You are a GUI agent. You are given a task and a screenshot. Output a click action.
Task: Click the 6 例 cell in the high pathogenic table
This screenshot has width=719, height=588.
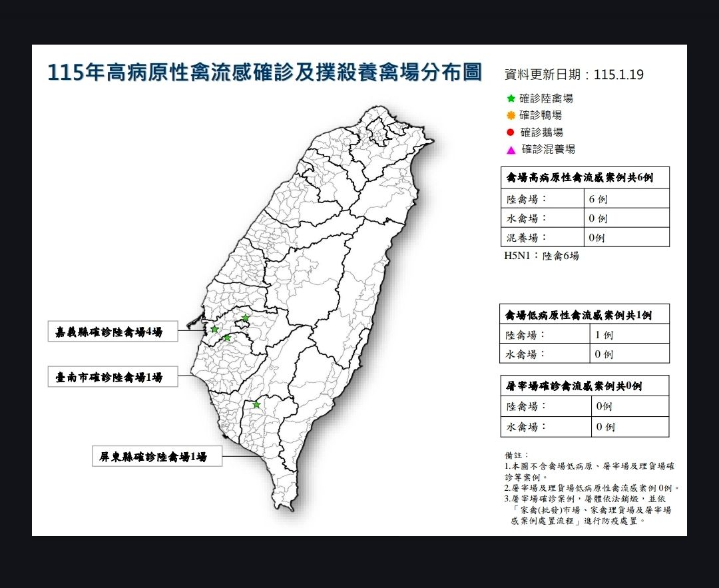tap(597, 199)
